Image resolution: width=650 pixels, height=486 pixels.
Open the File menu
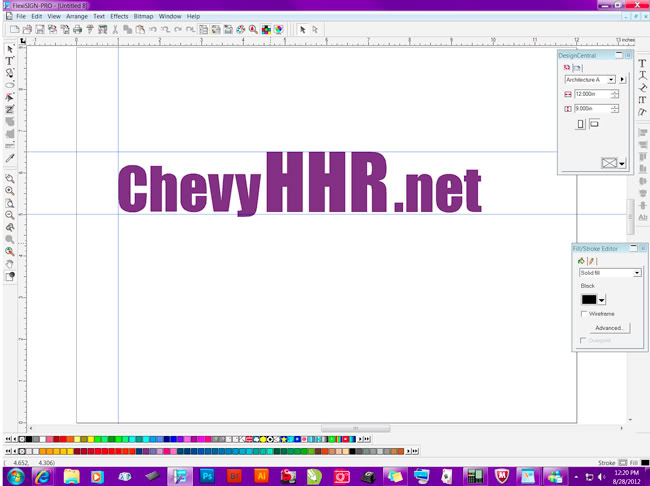pyautogui.click(x=21, y=16)
